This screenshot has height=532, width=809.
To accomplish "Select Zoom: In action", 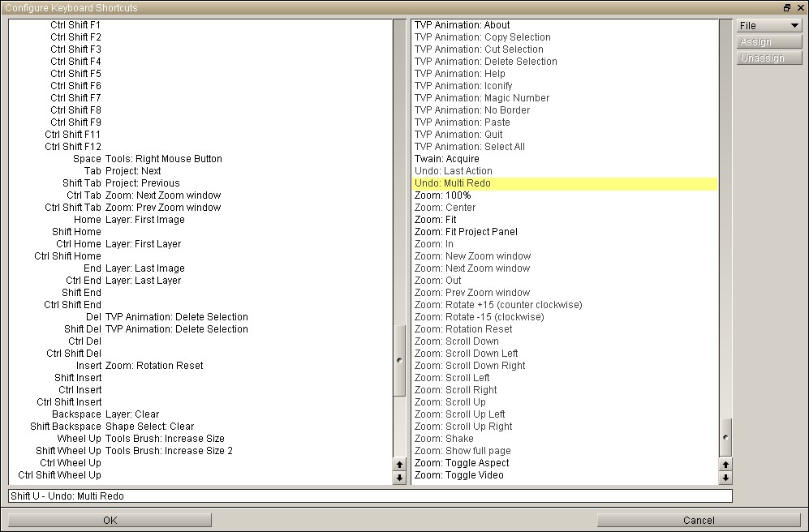I will pyautogui.click(x=565, y=244).
